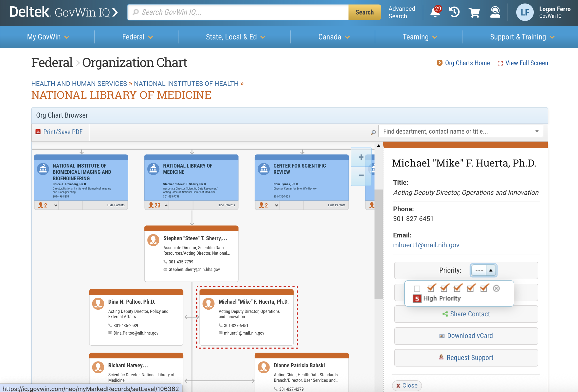Open the National Institutes of Health breadcrumb
This screenshot has height=392, width=578.
pos(186,84)
